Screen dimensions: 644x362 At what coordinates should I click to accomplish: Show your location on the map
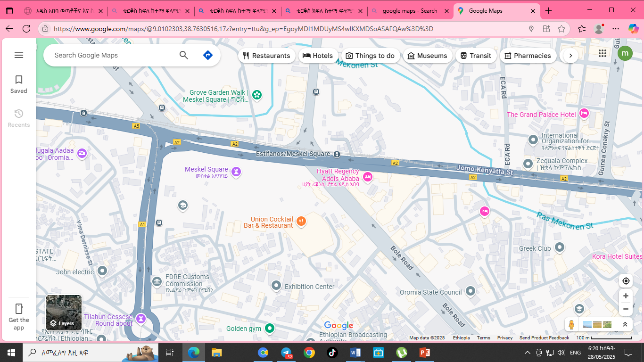626,281
